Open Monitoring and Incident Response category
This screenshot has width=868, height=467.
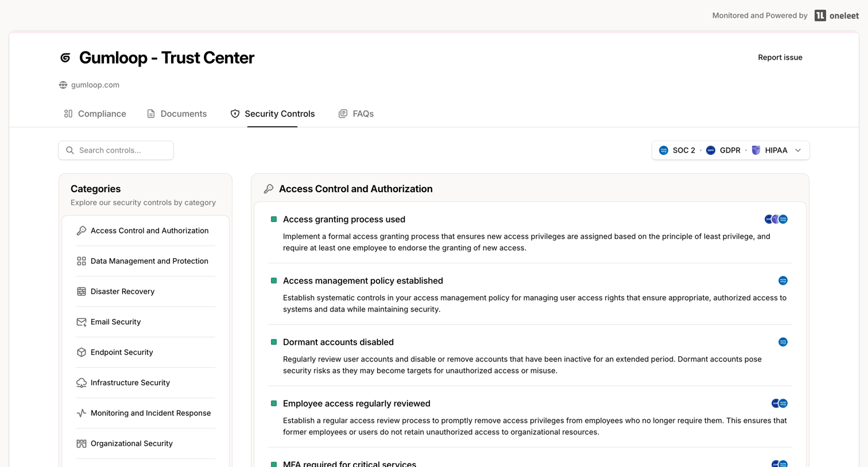point(145,413)
